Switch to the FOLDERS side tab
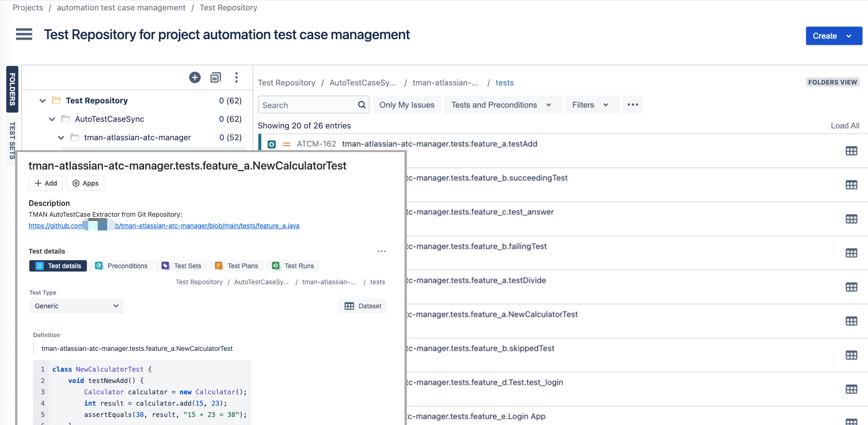The height and width of the screenshot is (425, 868). (x=12, y=89)
